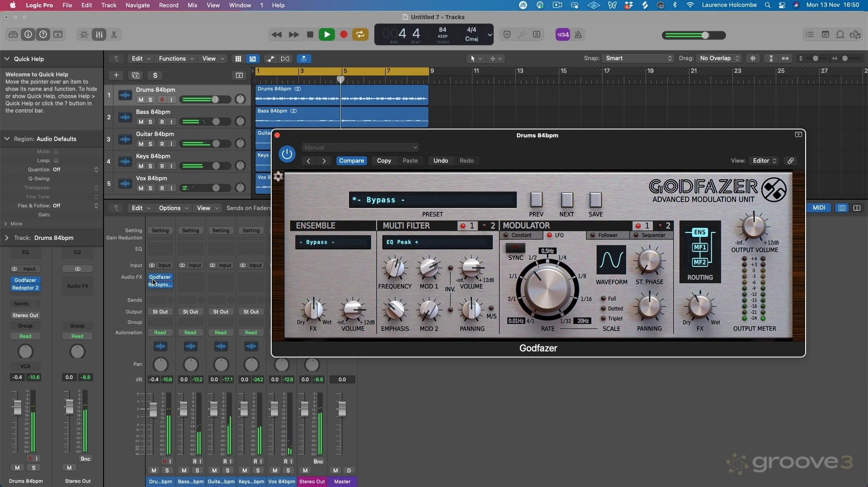Click the plugin link chain icon
Image resolution: width=868 pixels, height=487 pixels.
790,161
